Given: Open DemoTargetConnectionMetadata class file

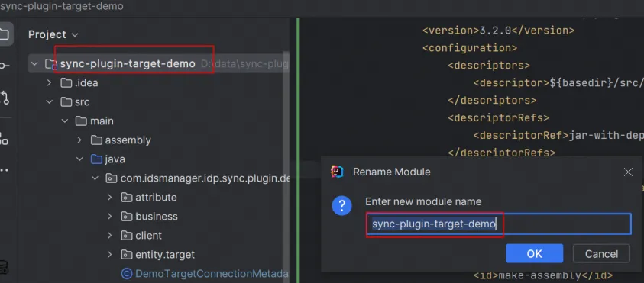Looking at the screenshot, I should click(205, 274).
